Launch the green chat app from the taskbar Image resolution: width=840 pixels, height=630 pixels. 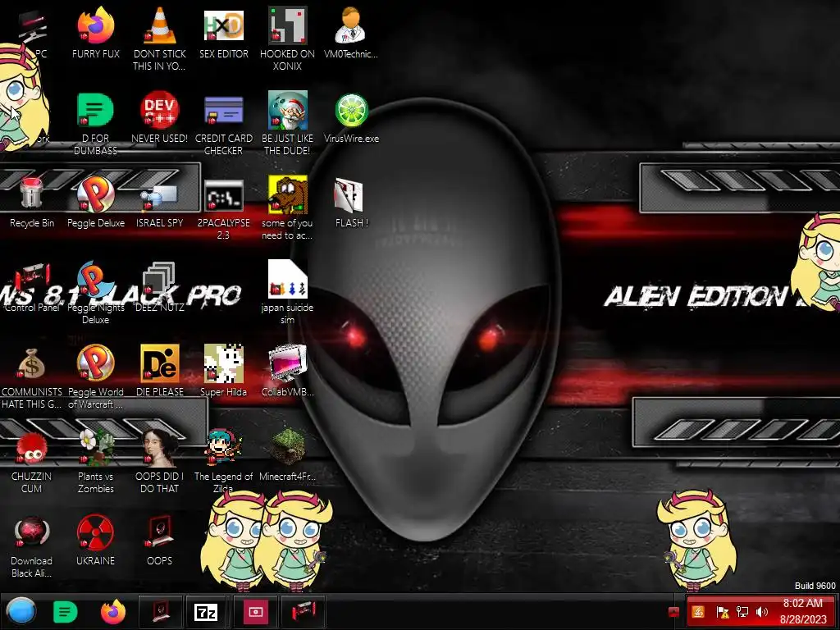pos(66,612)
